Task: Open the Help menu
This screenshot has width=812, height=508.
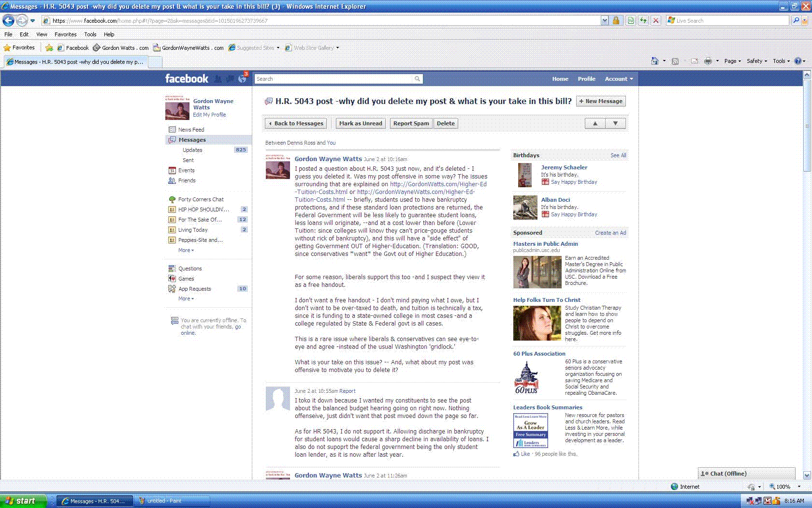Action: pyautogui.click(x=109, y=34)
